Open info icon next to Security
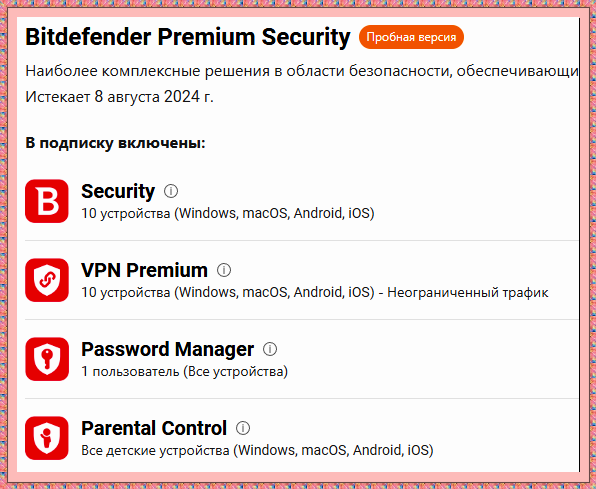The height and width of the screenshot is (489, 596). (171, 191)
